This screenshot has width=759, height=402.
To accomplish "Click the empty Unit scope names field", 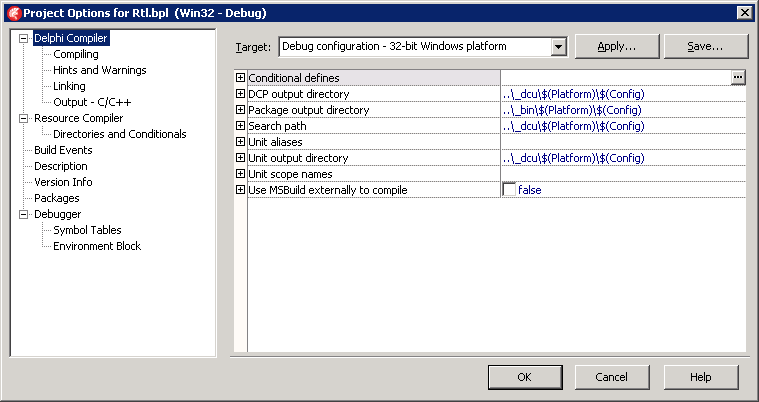I will tap(623, 174).
